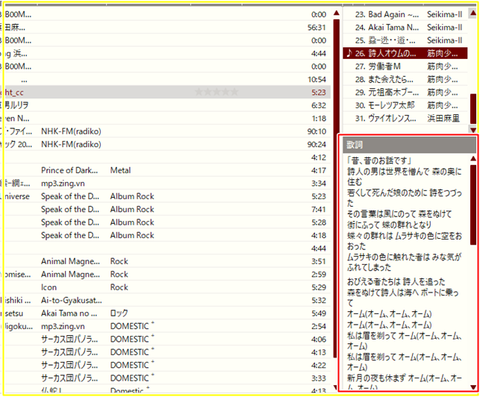Click the up arrow of the main track list scrollbar

[x=336, y=13]
